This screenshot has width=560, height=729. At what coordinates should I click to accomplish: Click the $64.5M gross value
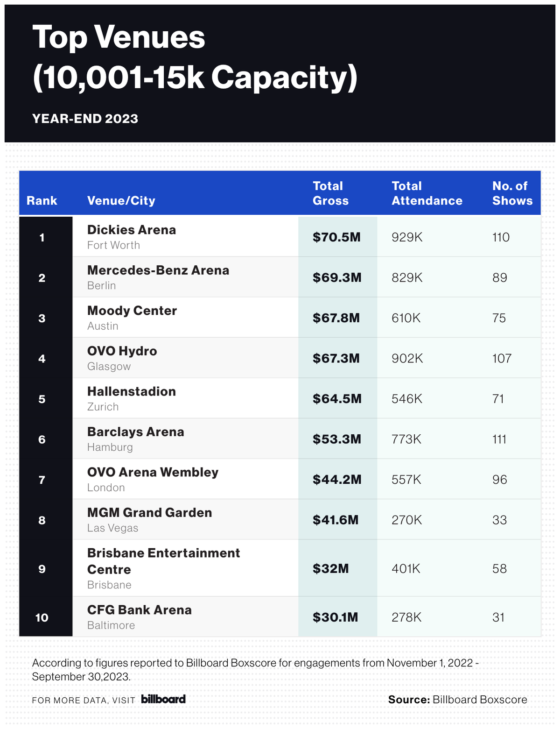337,399
